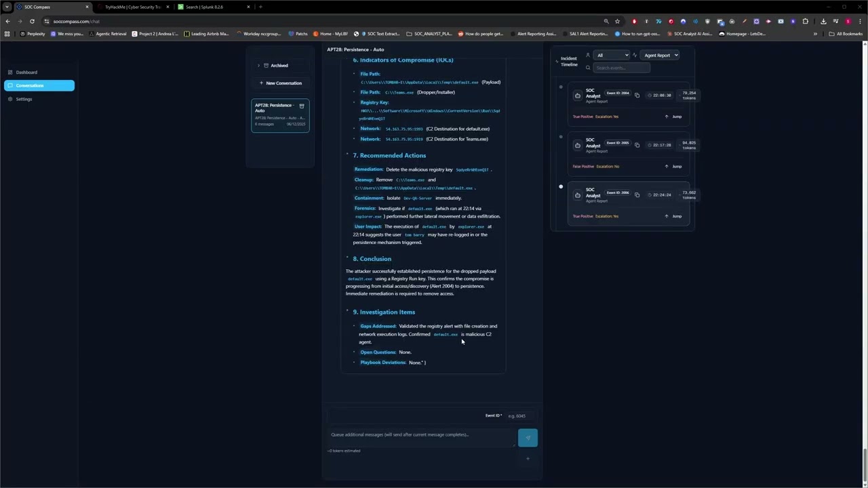The image size is (868, 488).
Task: Open the APT28: Persistence - Auto conversation
Action: click(x=280, y=115)
